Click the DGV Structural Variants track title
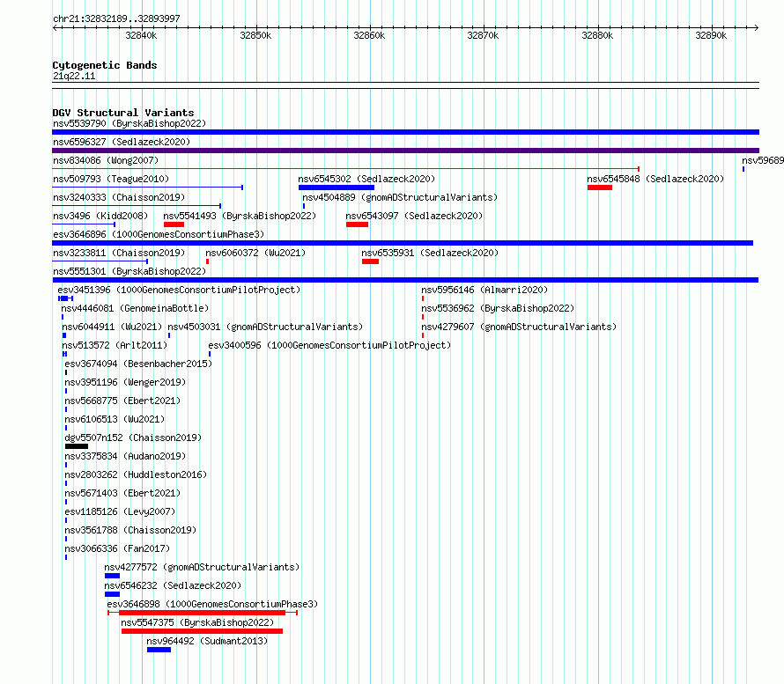This screenshot has width=784, height=684. (x=123, y=113)
